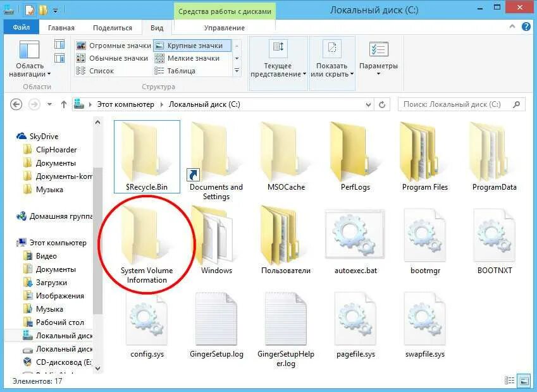Choose Обычные значки layout
The height and width of the screenshot is (392, 537).
(112, 58)
